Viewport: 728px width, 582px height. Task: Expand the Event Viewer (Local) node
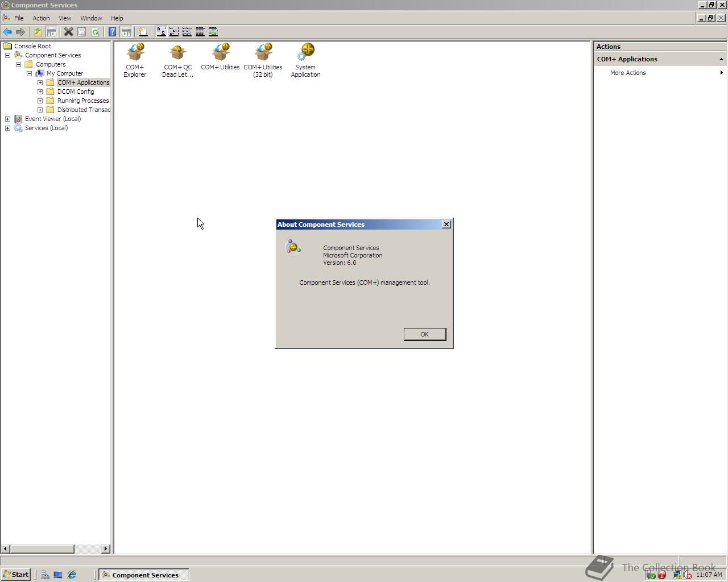(x=8, y=119)
